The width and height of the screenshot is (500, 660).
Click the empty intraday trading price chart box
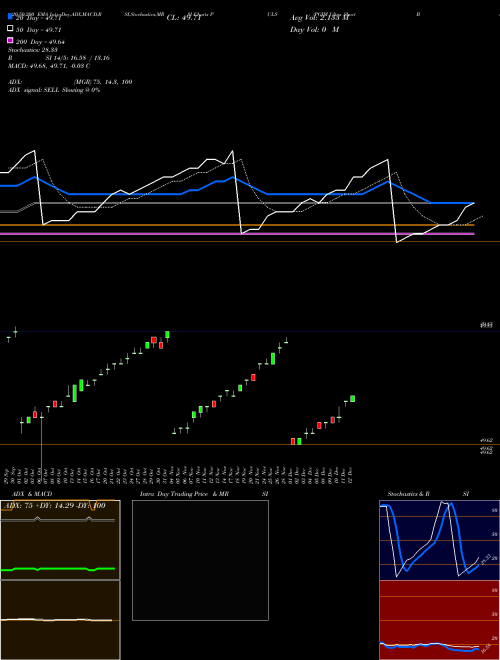click(x=200, y=560)
